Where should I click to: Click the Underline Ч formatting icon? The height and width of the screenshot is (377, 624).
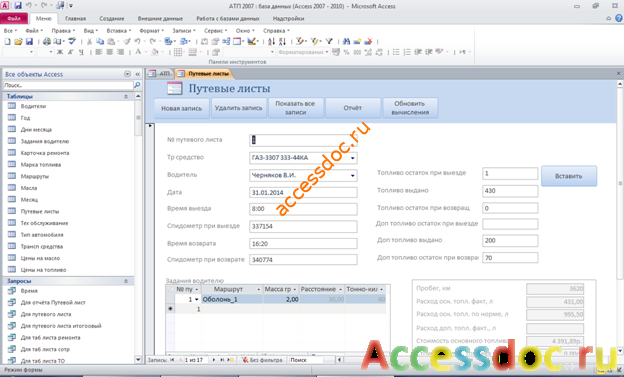(81, 52)
